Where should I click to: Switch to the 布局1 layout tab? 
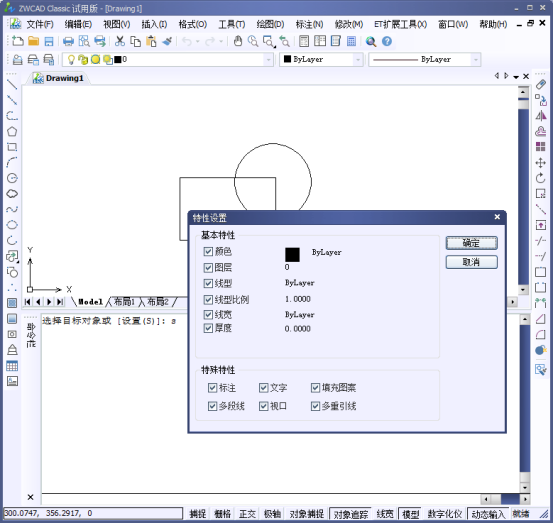[x=124, y=302]
